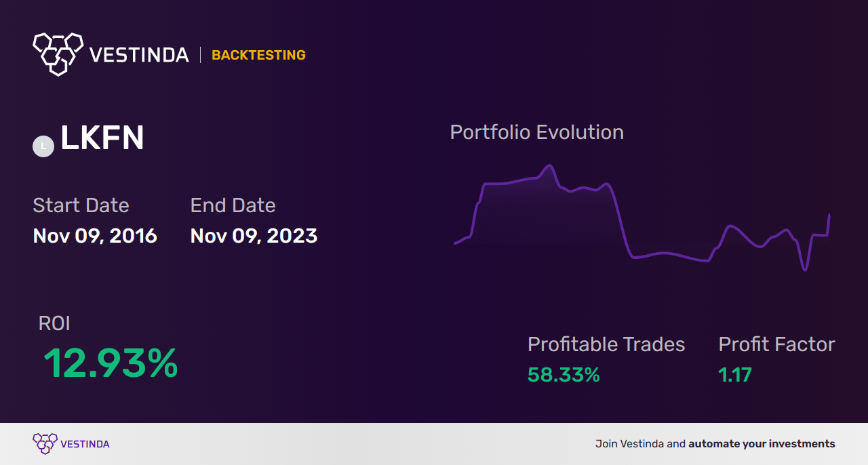Viewport: 868px width, 465px height.
Task: Click the End Date label
Action: (233, 205)
